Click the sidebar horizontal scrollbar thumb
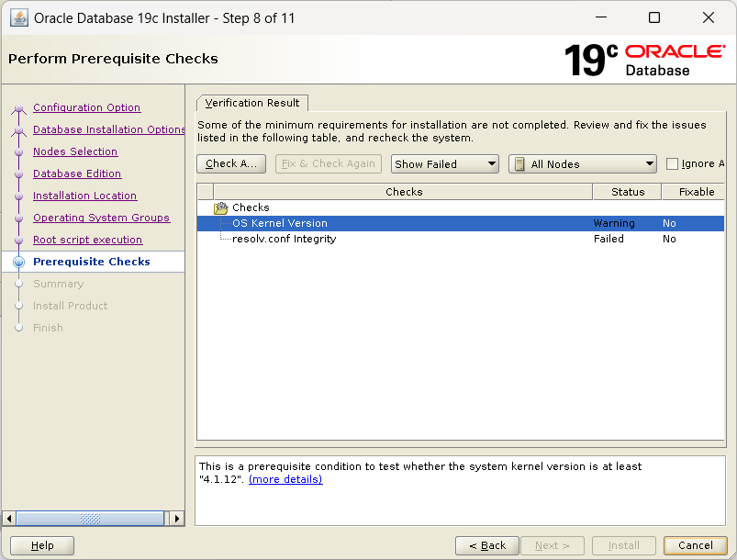 point(90,519)
